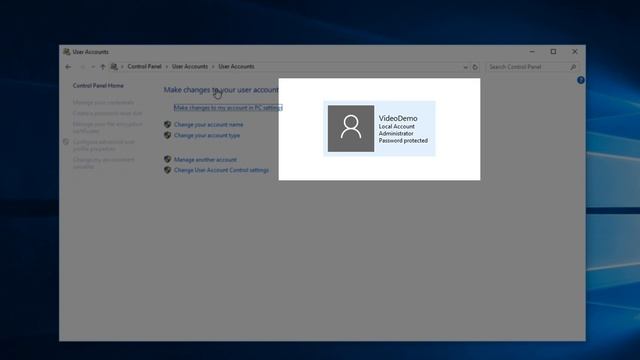
Task: Click the shield icon beside Manage another account
Action: click(x=167, y=159)
